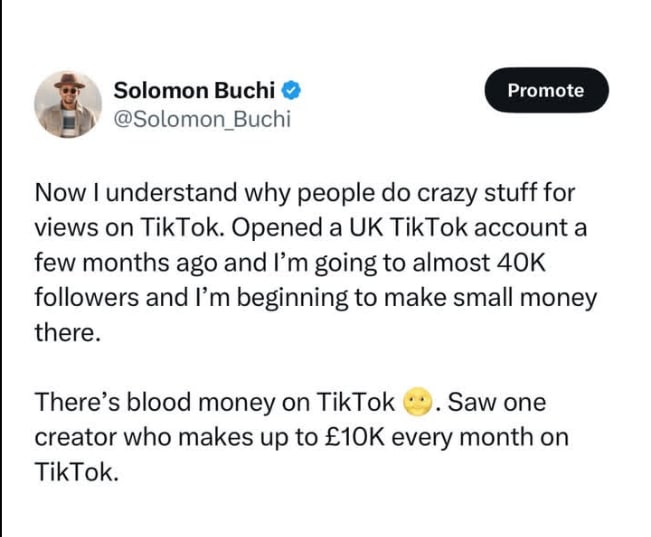
Task: Click the word "there." ending first paragraph
Action: 68,333
